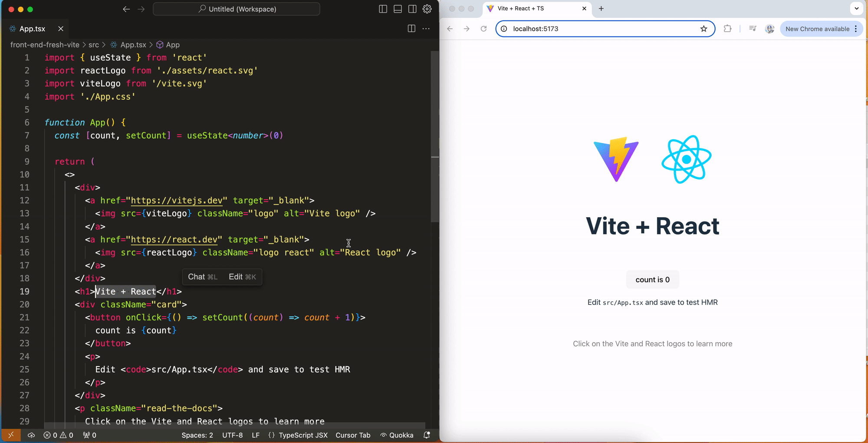Click 'Edit src/App.tsx and save' paragraph on page
This screenshot has height=443, width=868.
coord(653,302)
